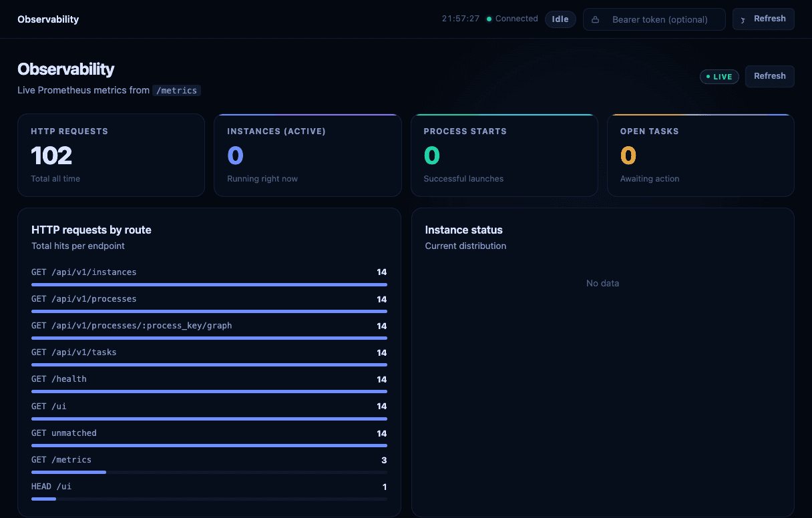Click the count 1 on the HEAD /ui row
This screenshot has width=812, height=518.
click(x=385, y=487)
